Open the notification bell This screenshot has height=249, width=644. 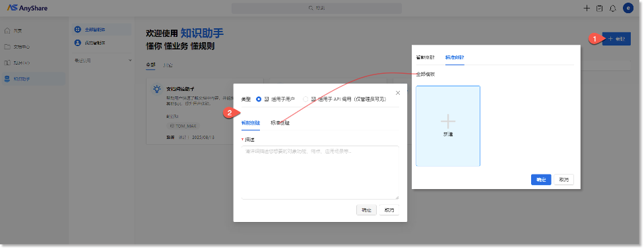(613, 8)
